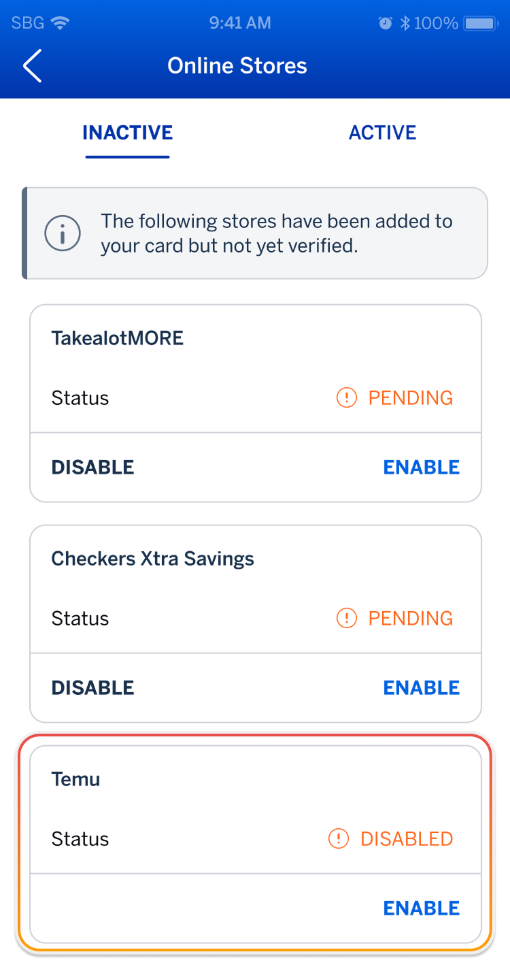Image resolution: width=510 pixels, height=980 pixels.
Task: Tap the Bluetooth icon in the status bar
Action: point(407,22)
